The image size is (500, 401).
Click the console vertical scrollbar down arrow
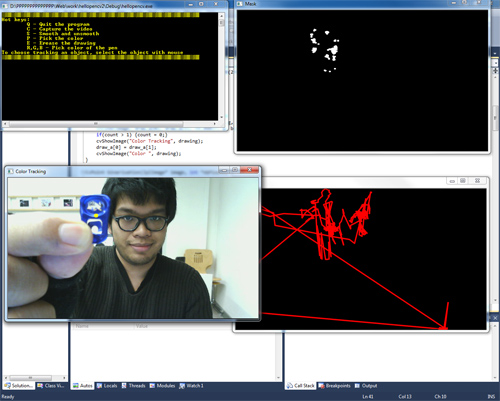click(221, 117)
